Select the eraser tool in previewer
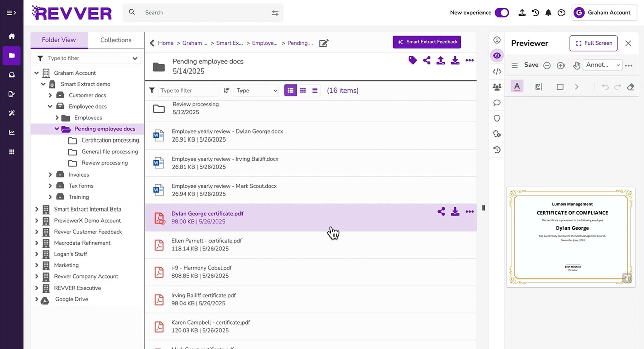 click(x=631, y=87)
